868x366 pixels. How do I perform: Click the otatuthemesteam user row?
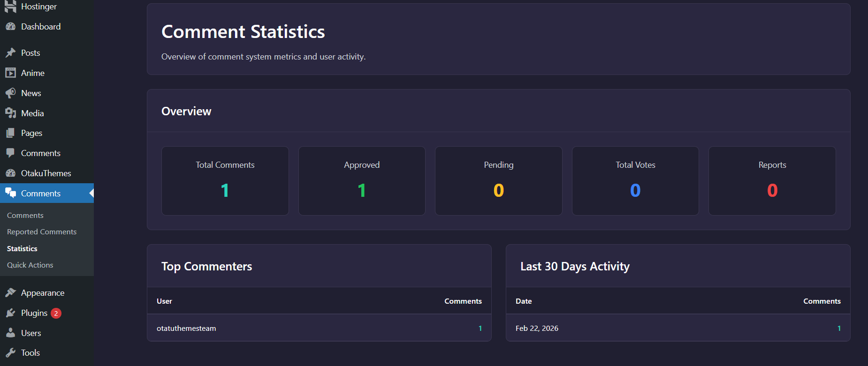319,328
